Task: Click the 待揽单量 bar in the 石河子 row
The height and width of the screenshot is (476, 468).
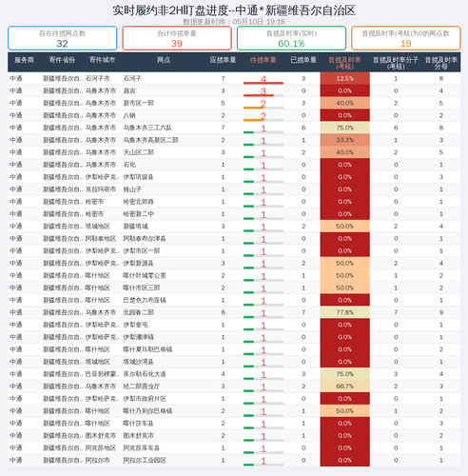Action: coord(263,83)
